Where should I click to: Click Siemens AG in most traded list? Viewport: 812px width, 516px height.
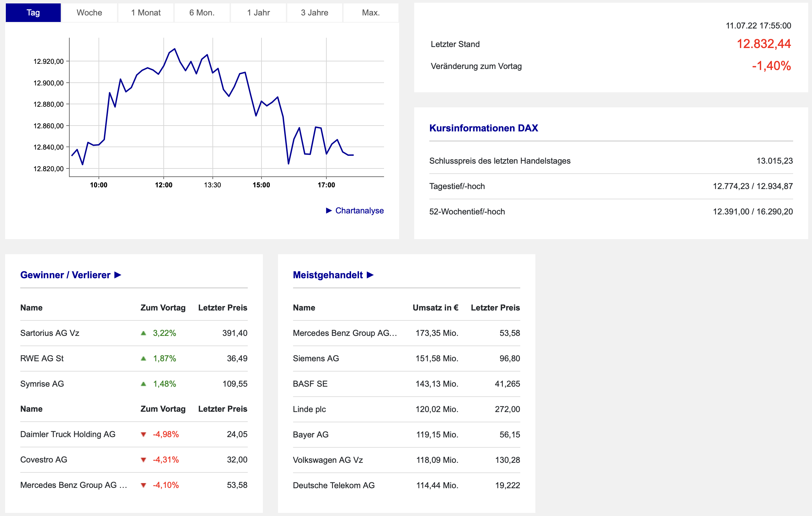[x=316, y=359]
